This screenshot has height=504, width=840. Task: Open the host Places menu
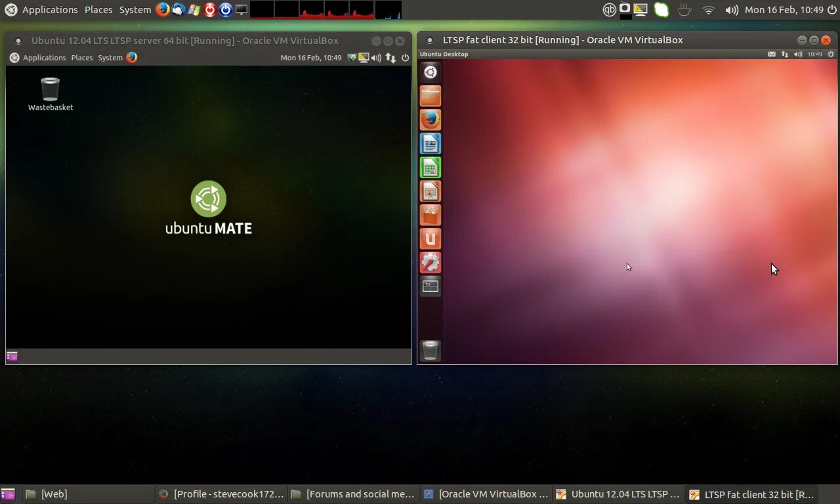tap(98, 10)
